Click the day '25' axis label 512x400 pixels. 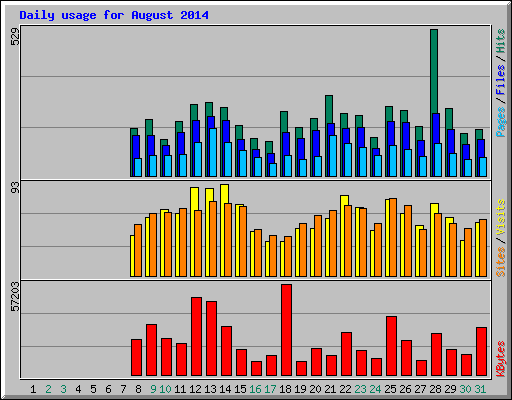[390, 389]
